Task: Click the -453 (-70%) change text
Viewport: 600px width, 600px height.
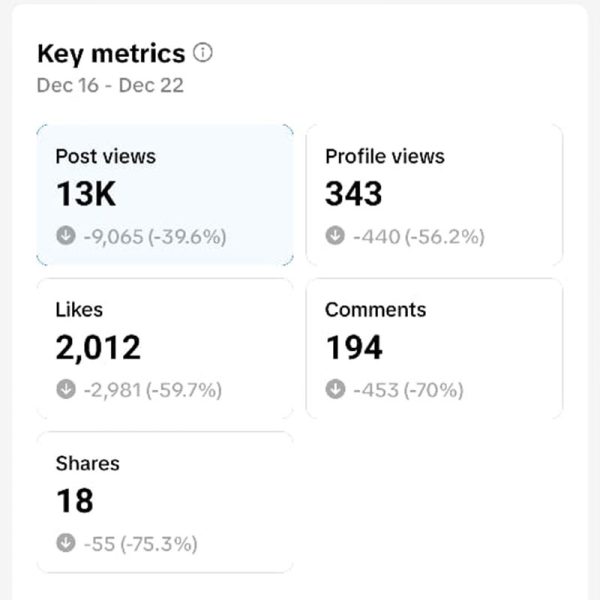Action: 408,390
